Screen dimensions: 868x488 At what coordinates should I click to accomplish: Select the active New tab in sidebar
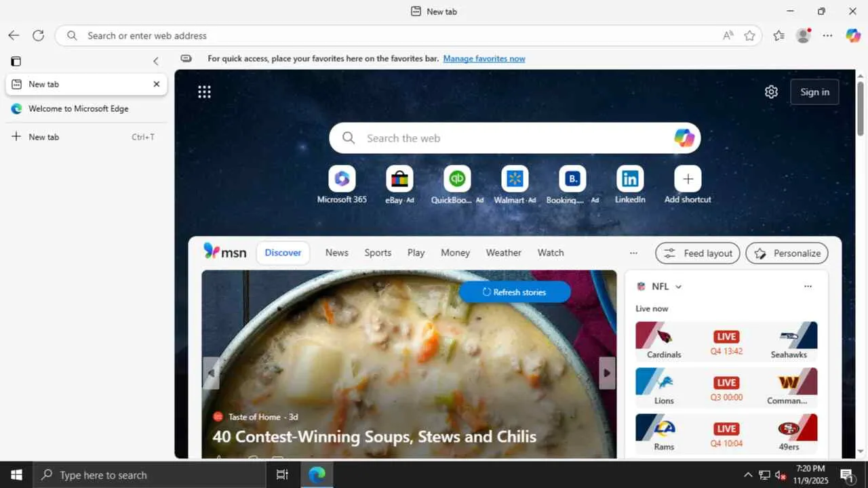click(86, 84)
